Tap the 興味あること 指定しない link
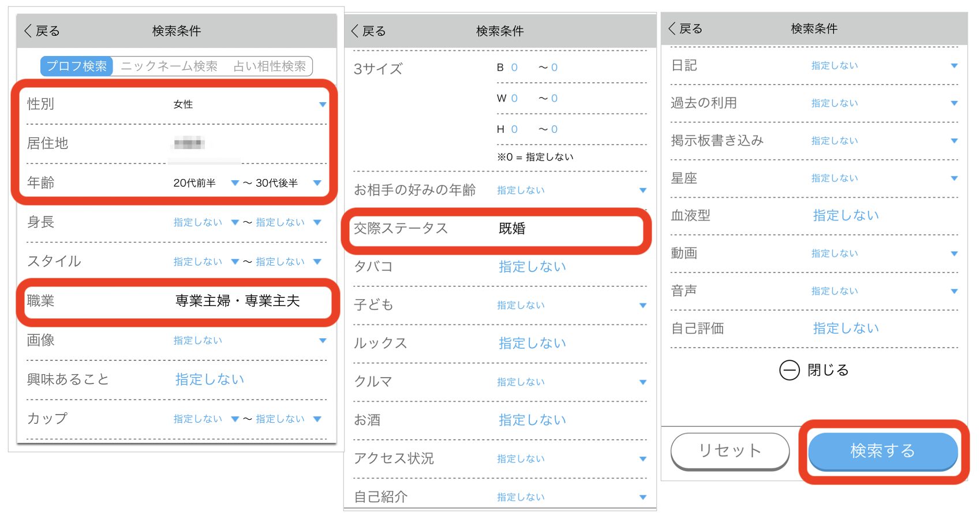 coord(210,379)
